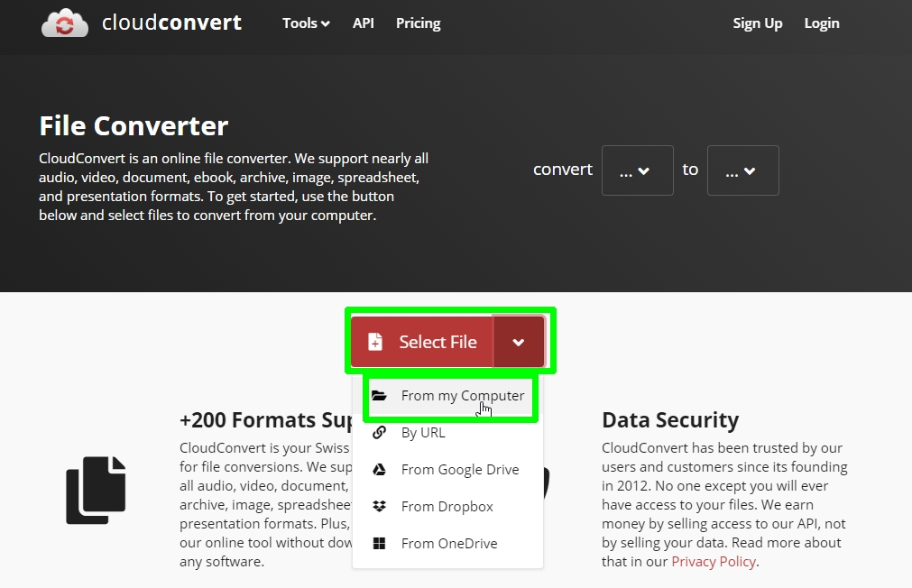The image size is (912, 588).
Task: Click the CloudConvert cloud logo icon
Action: pyautogui.click(x=65, y=23)
